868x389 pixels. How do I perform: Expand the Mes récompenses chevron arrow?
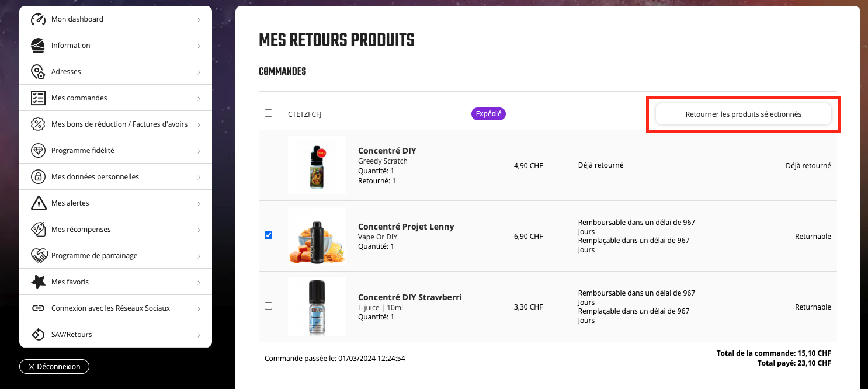199,230
